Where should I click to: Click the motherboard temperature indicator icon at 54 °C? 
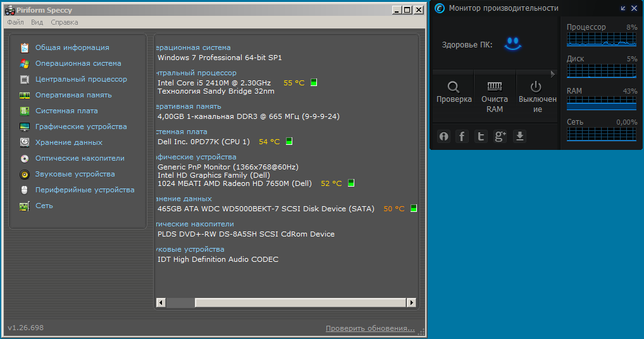[289, 141]
